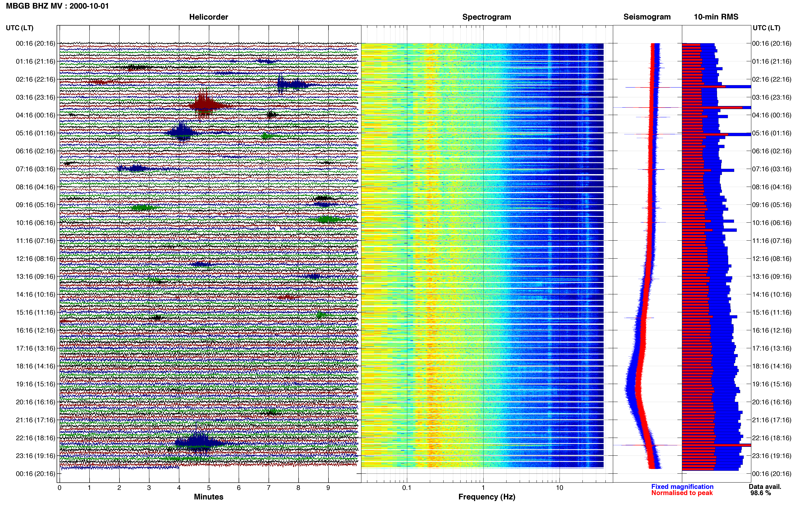Image resolution: width=812 pixels, height=508 pixels.
Task: Click the "2" tick on the Minutes axis
Action: [119, 487]
